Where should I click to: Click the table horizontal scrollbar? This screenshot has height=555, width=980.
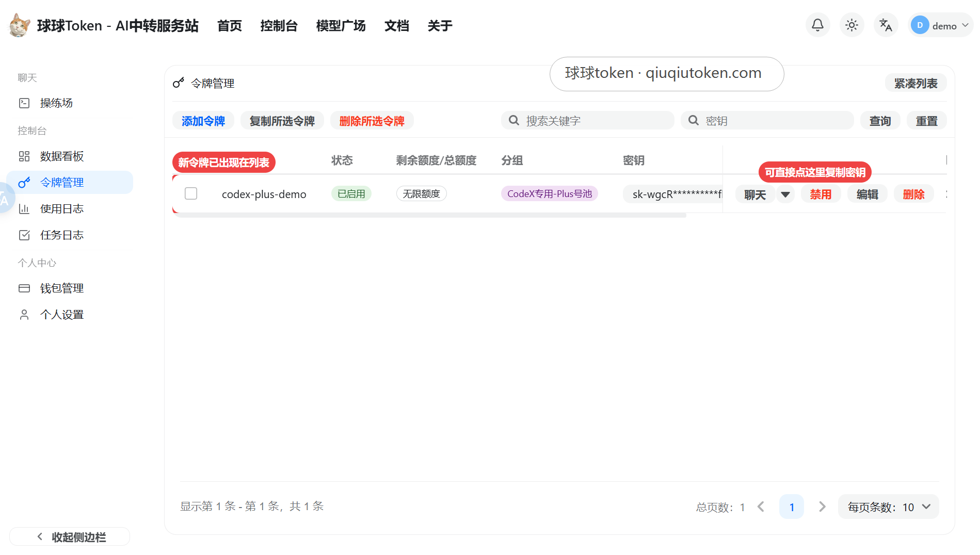[429, 215]
